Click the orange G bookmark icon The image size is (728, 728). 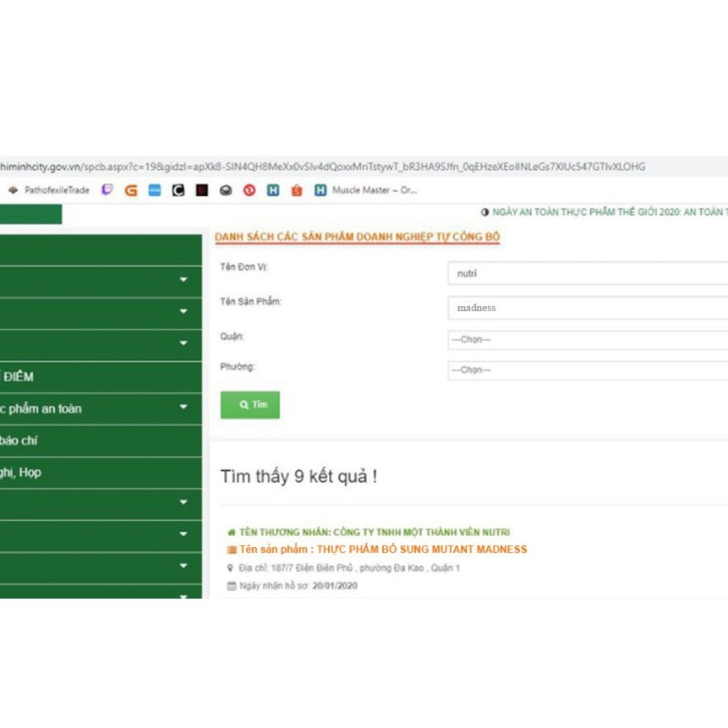click(x=131, y=190)
